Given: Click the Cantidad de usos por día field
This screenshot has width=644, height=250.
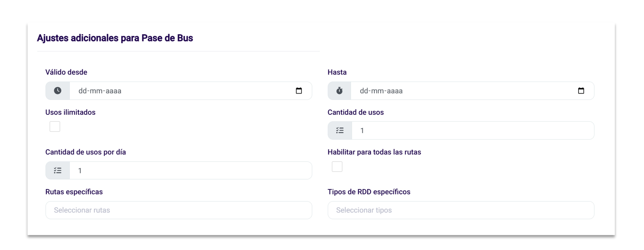Looking at the screenshot, I should [191, 171].
